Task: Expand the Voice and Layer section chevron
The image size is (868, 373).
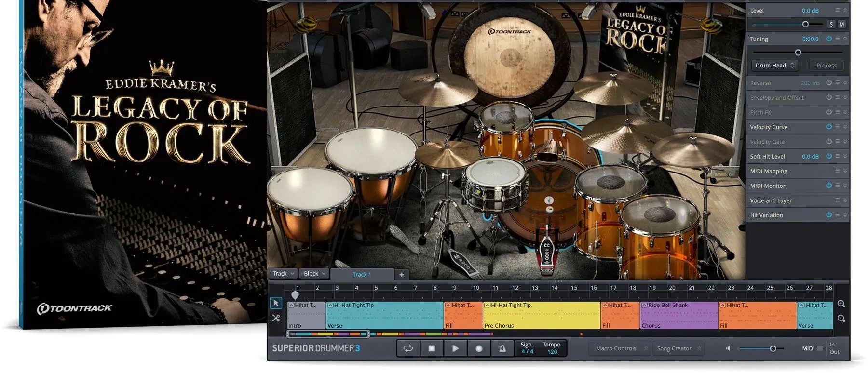Action: coord(845,200)
